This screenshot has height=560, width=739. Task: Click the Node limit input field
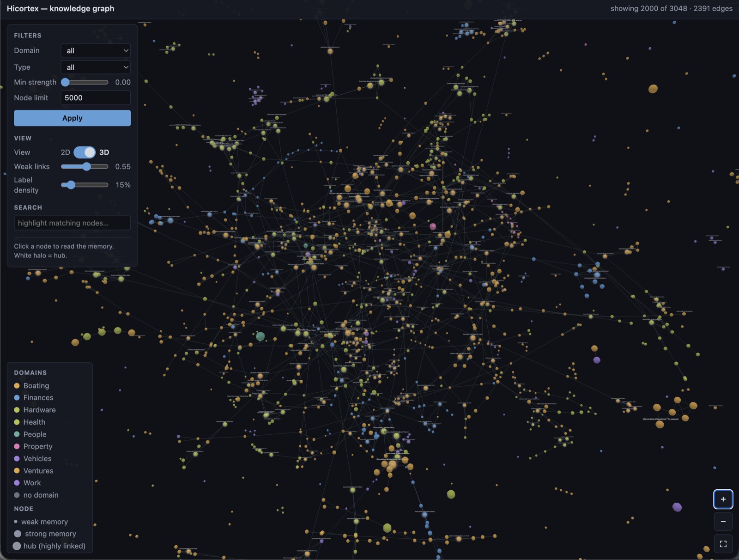pos(96,97)
